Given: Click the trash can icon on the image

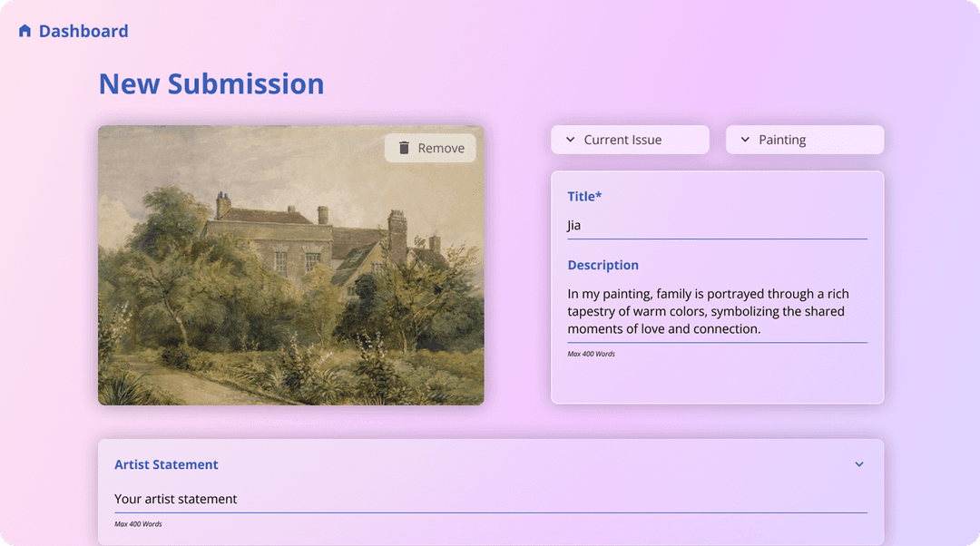Looking at the screenshot, I should coord(405,148).
